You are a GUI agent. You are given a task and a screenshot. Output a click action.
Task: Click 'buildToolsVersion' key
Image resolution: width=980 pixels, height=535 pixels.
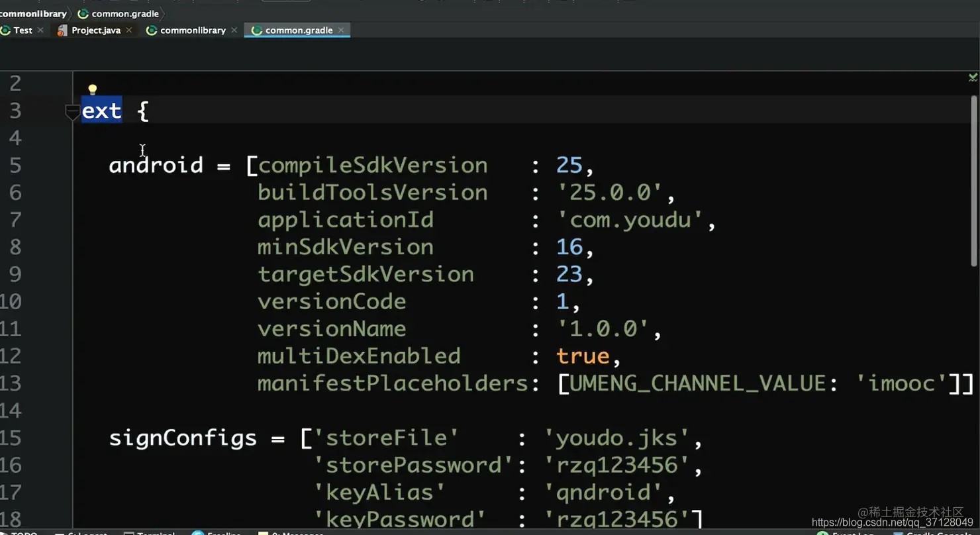373,192
